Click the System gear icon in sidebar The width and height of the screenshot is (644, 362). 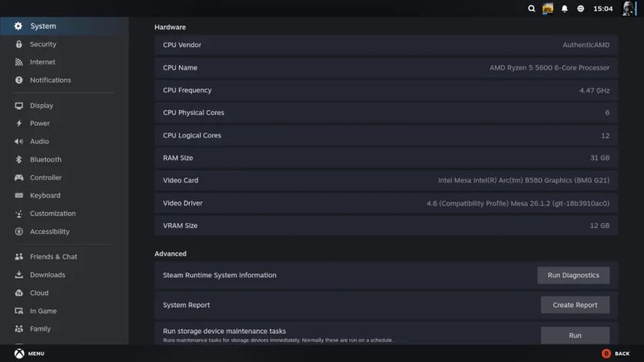tap(18, 26)
